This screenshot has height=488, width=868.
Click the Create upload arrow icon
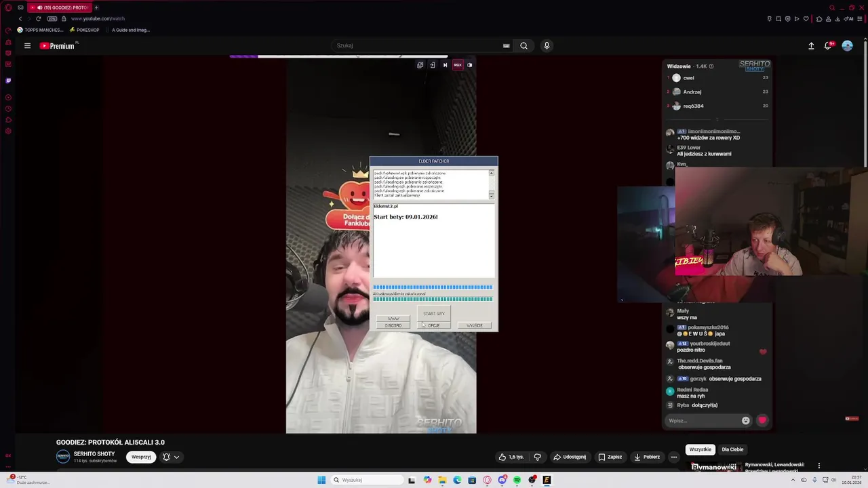(x=811, y=46)
